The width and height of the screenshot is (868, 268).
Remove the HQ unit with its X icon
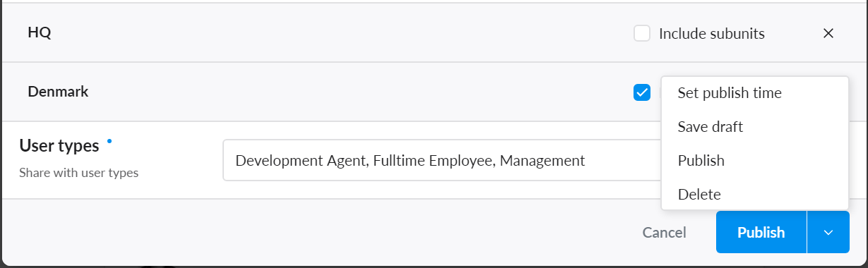pos(828,33)
